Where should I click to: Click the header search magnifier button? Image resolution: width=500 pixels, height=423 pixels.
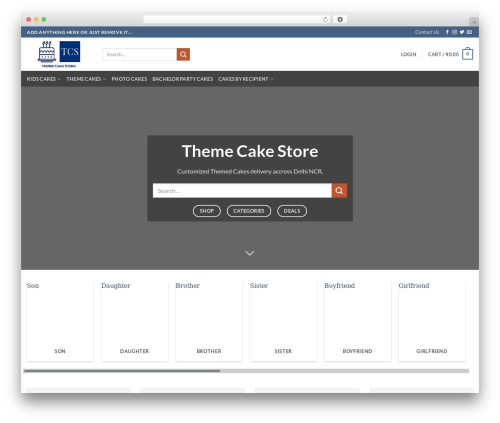tap(183, 54)
